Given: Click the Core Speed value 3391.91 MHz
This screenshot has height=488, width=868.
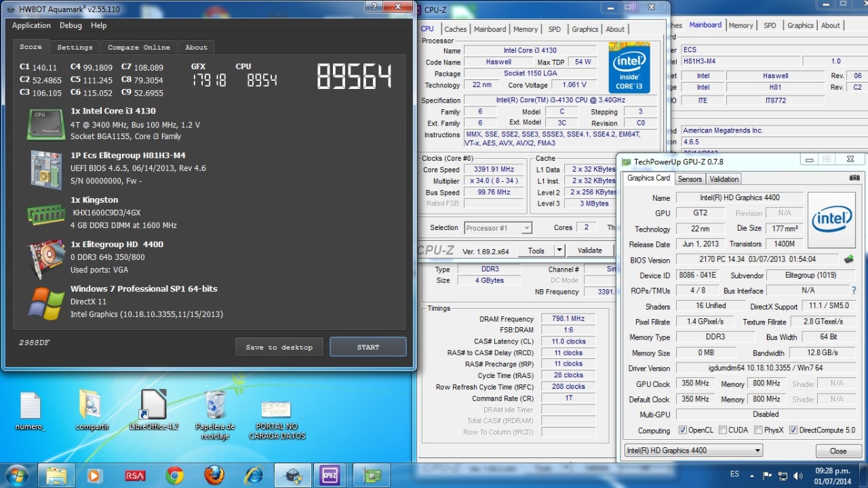Looking at the screenshot, I should click(494, 170).
